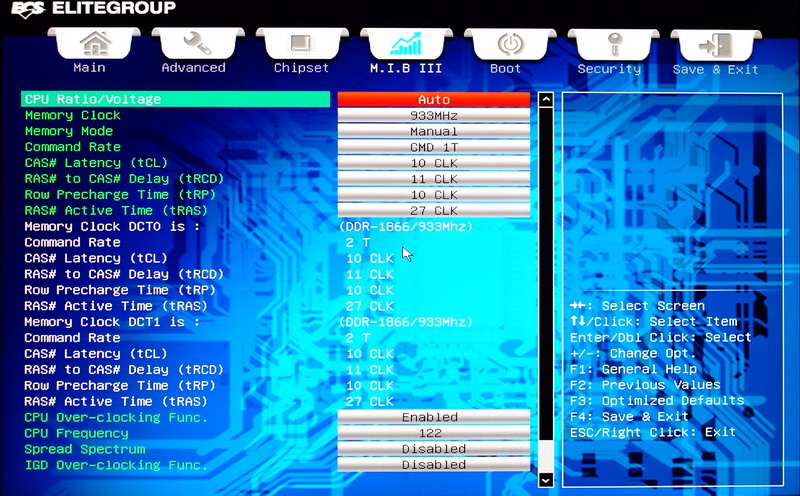Select CPU Frequency label
Viewport: 800px width, 496px height.
pyautogui.click(x=76, y=433)
